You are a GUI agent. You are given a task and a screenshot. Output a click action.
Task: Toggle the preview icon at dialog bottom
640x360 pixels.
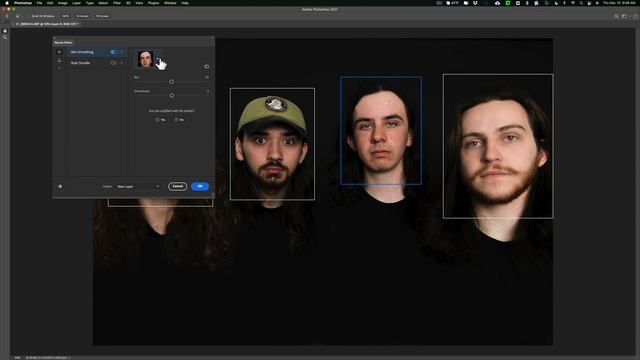pos(60,186)
